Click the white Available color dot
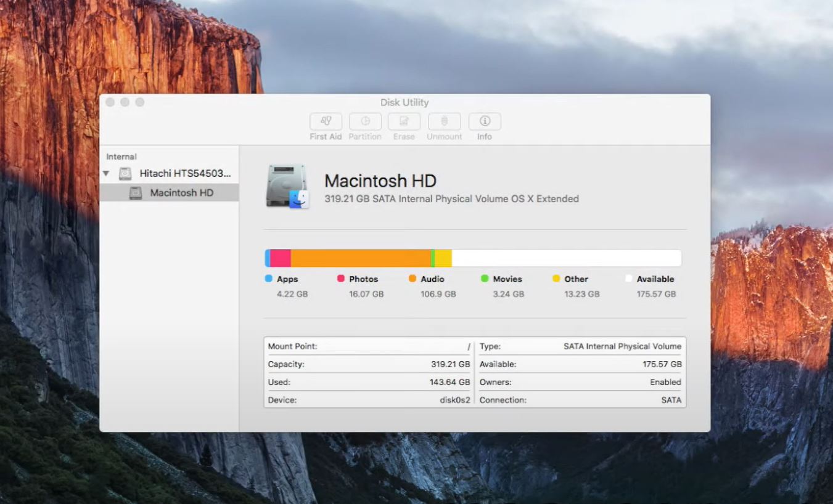This screenshot has height=504, width=833. tap(629, 278)
